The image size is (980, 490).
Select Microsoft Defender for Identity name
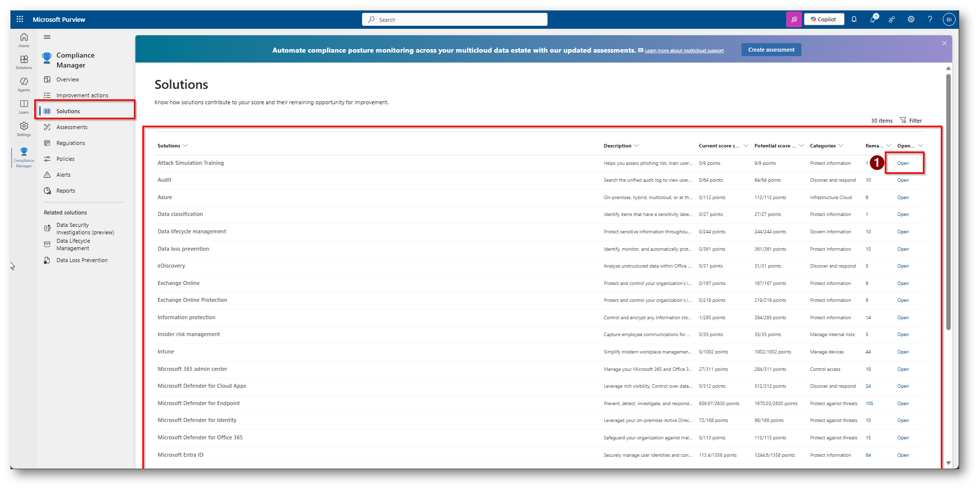pyautogui.click(x=197, y=420)
